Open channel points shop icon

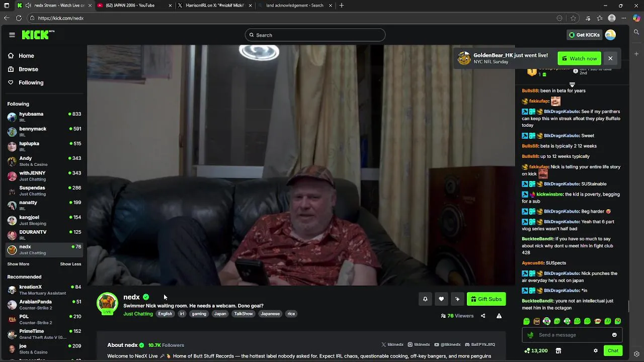(x=558, y=350)
